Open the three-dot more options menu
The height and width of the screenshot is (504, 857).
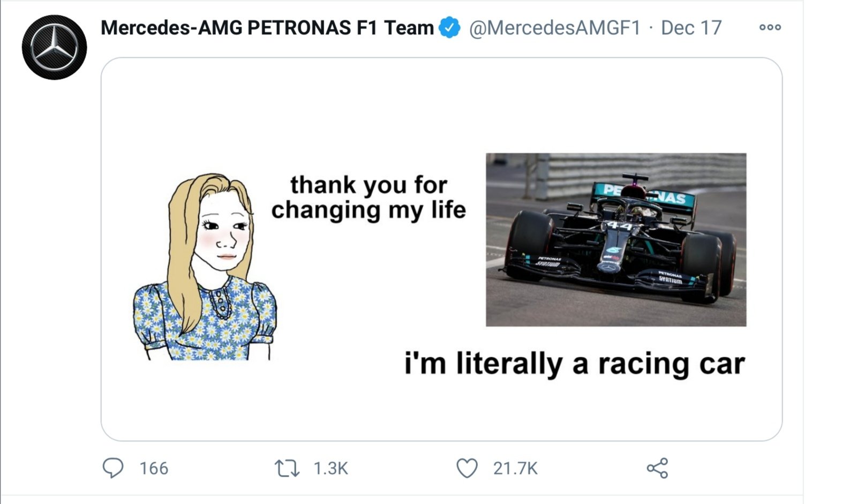tap(770, 27)
